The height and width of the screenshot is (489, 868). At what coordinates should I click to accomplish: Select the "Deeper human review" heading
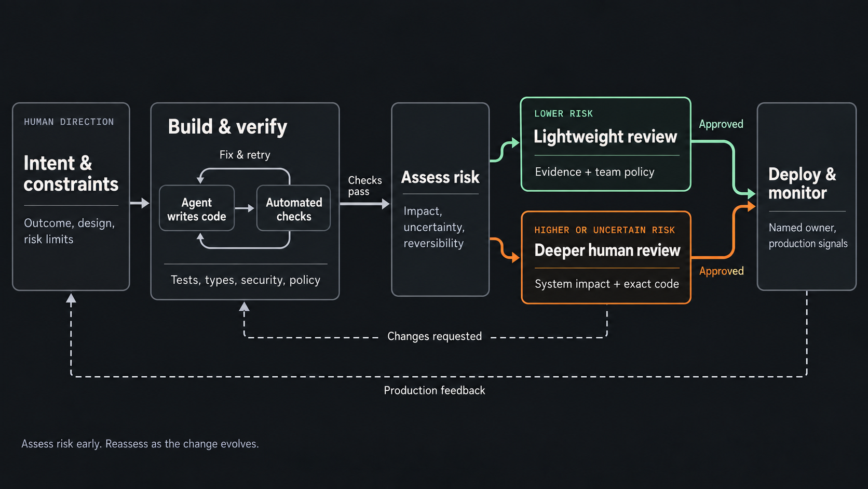pyautogui.click(x=607, y=250)
